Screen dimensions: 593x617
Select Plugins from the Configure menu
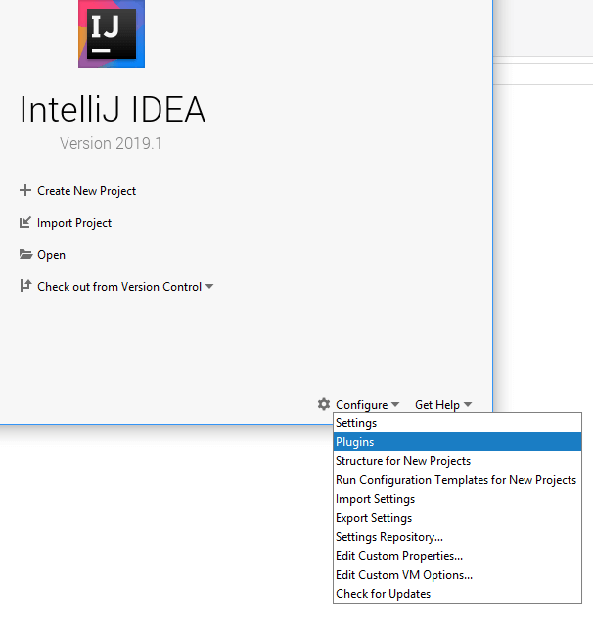[457, 442]
